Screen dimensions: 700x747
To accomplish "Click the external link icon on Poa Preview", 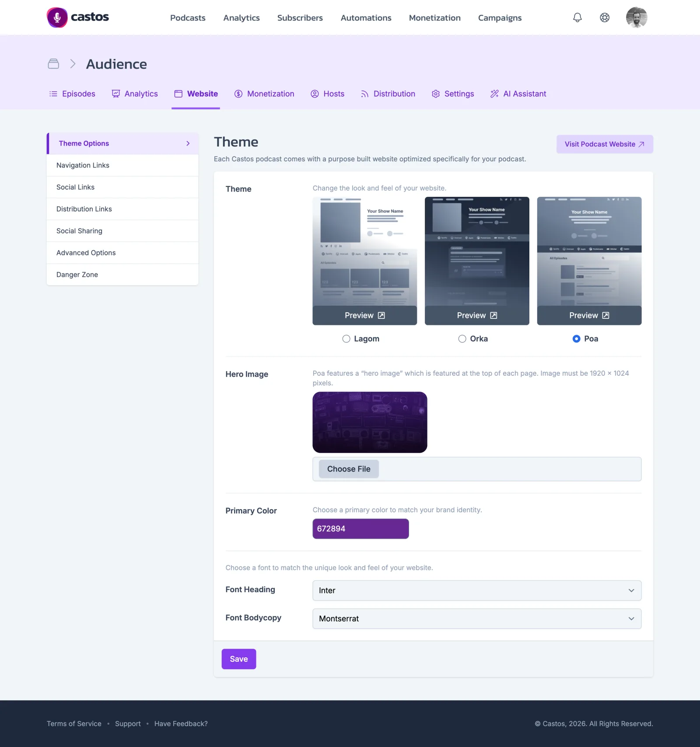I will click(x=606, y=315).
